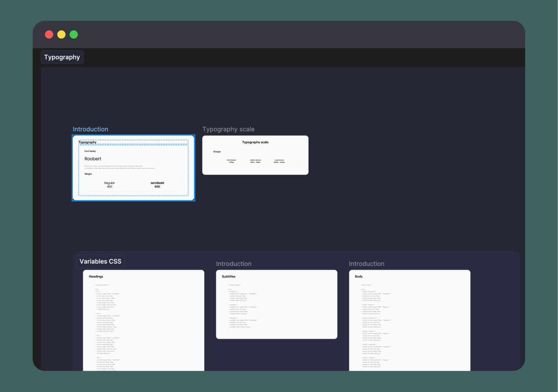Select the Weight label in Introduction frame
This screenshot has height=392, width=558.
click(88, 174)
